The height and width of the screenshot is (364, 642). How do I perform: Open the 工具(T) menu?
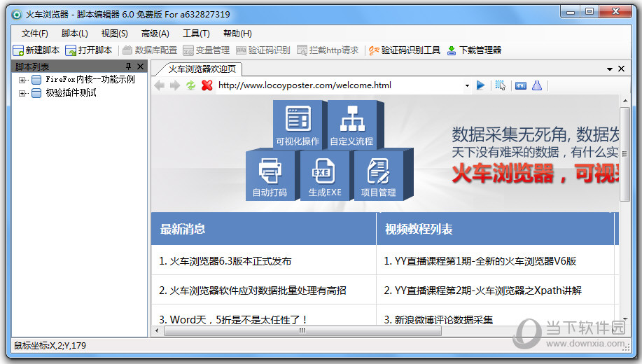[196, 34]
